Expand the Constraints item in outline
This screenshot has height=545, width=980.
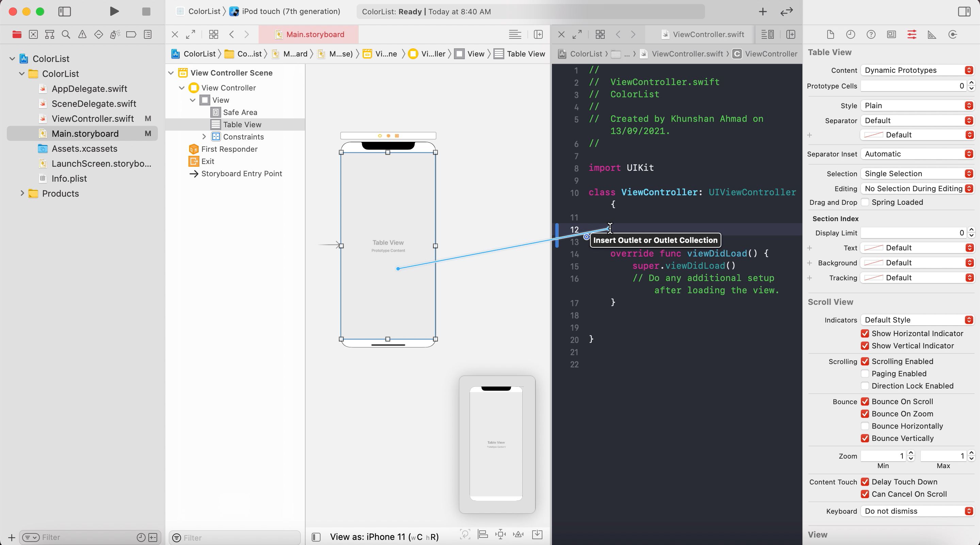pos(204,136)
